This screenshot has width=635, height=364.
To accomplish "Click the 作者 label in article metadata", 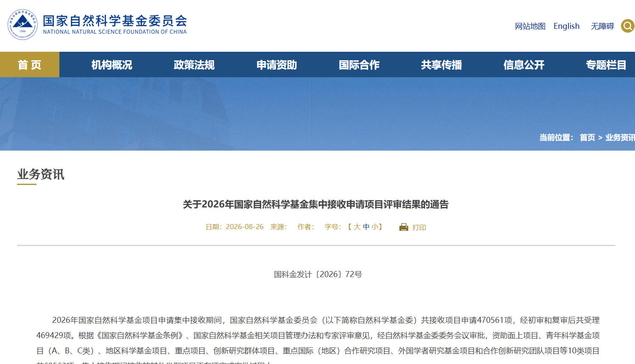I will pyautogui.click(x=305, y=227).
